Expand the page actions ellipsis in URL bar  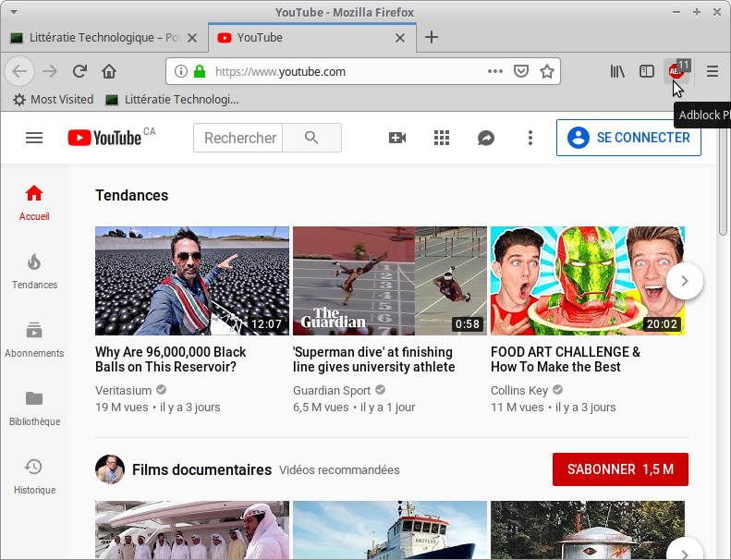click(x=495, y=71)
